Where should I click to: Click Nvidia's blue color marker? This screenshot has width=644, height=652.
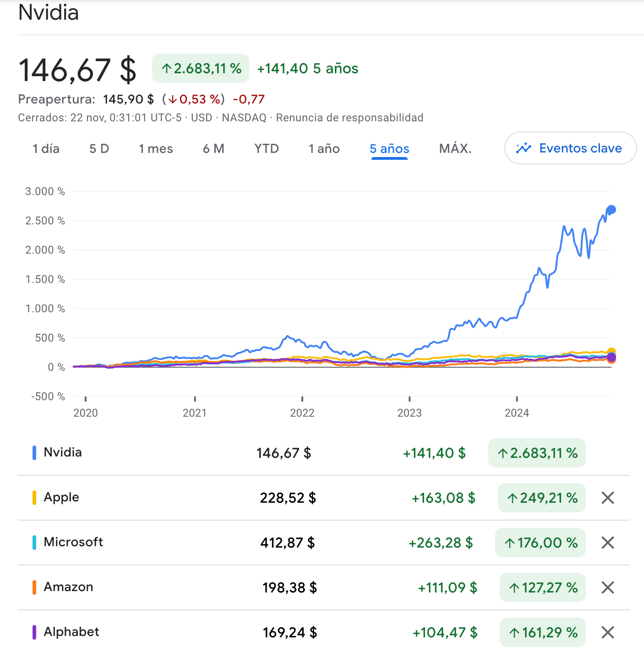click(x=34, y=453)
